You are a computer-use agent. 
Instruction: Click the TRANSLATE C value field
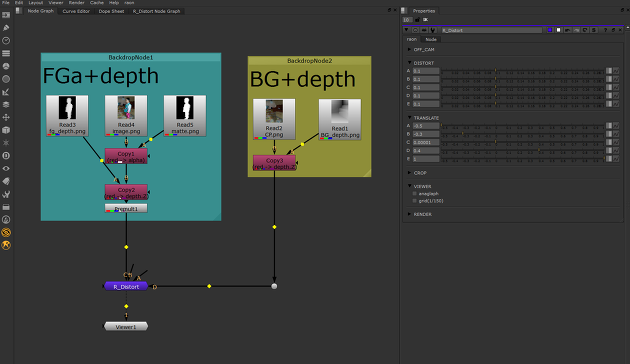pos(426,142)
